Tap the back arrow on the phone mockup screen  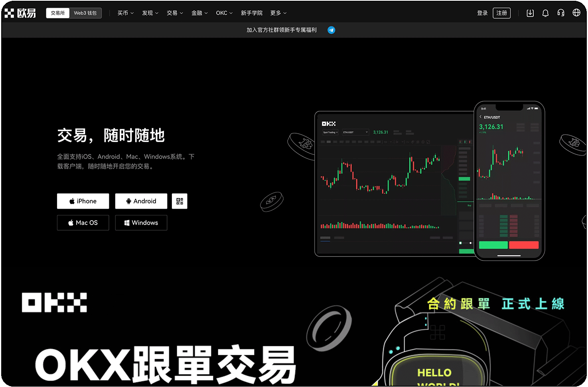(x=480, y=117)
